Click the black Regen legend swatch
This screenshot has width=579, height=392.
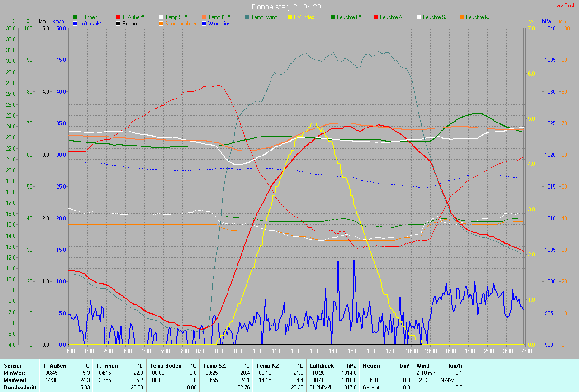(118, 23)
